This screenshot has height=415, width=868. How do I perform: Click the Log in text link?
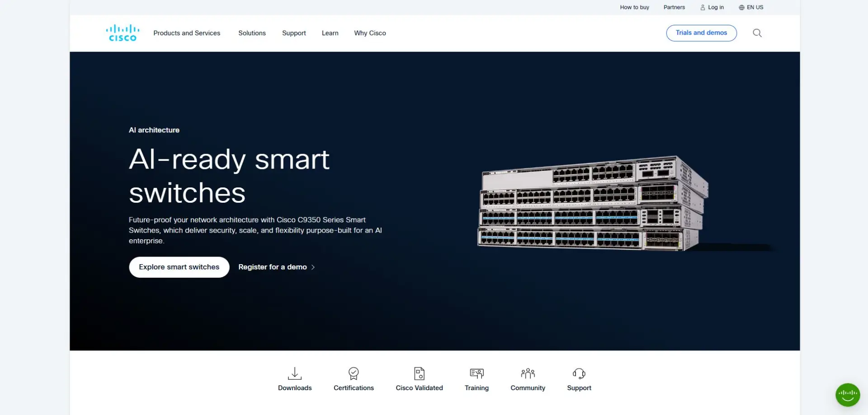tap(716, 8)
